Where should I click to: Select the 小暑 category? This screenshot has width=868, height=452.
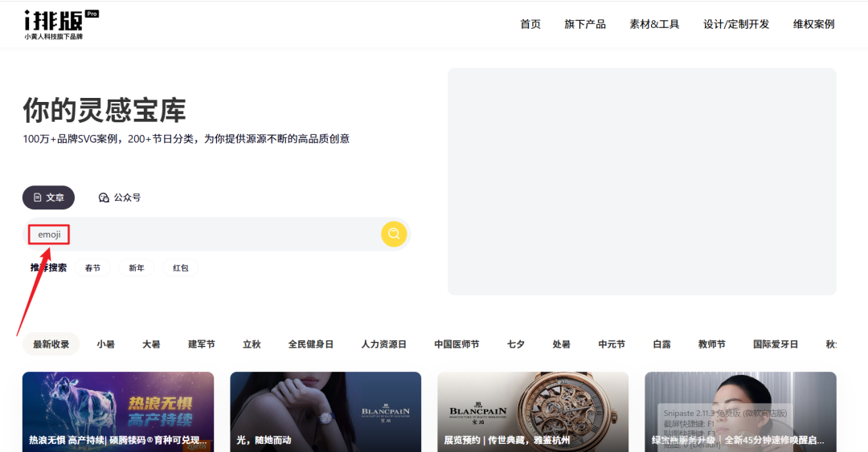click(x=106, y=344)
